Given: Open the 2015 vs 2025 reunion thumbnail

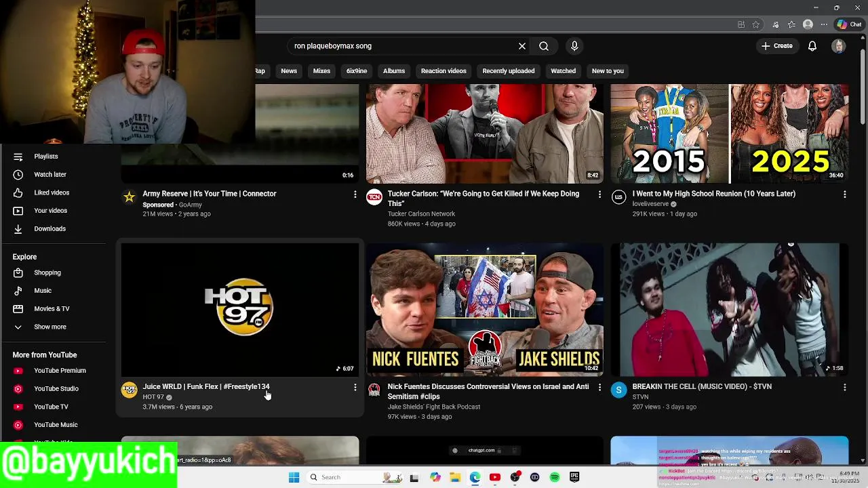Looking at the screenshot, I should tap(730, 134).
